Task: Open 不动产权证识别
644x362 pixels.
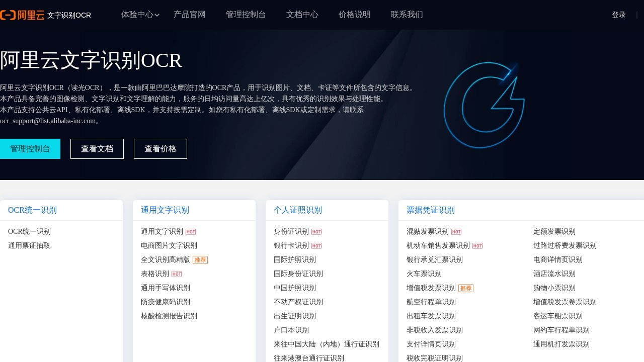Action: coord(298,302)
